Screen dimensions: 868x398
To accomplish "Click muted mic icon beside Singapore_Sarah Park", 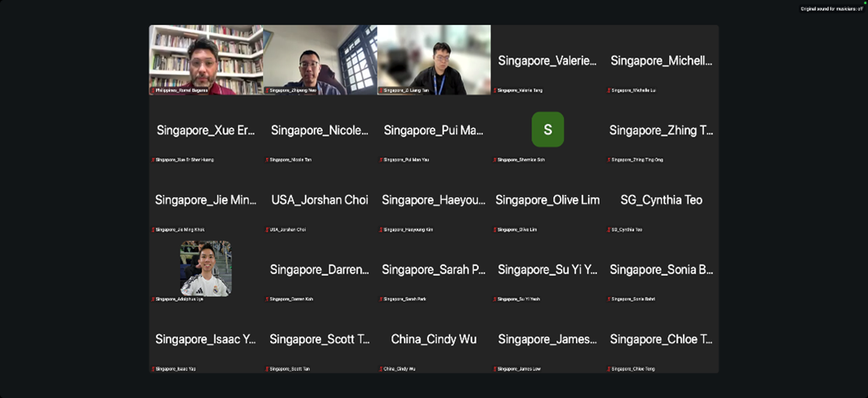I will tap(381, 299).
